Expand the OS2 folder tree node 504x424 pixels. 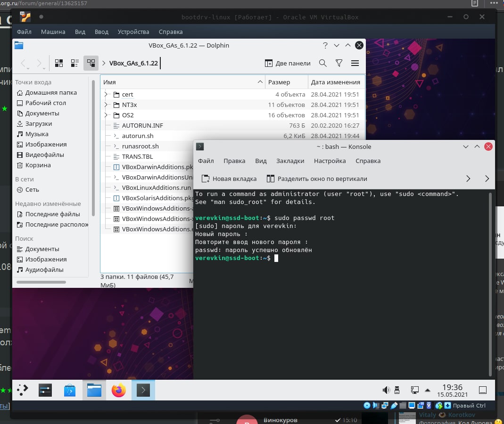click(106, 115)
